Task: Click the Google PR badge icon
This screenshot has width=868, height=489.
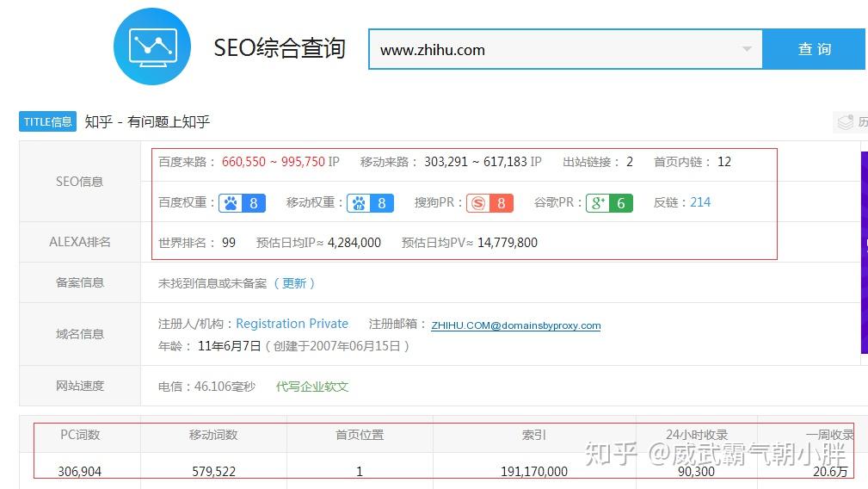Action: click(x=609, y=203)
